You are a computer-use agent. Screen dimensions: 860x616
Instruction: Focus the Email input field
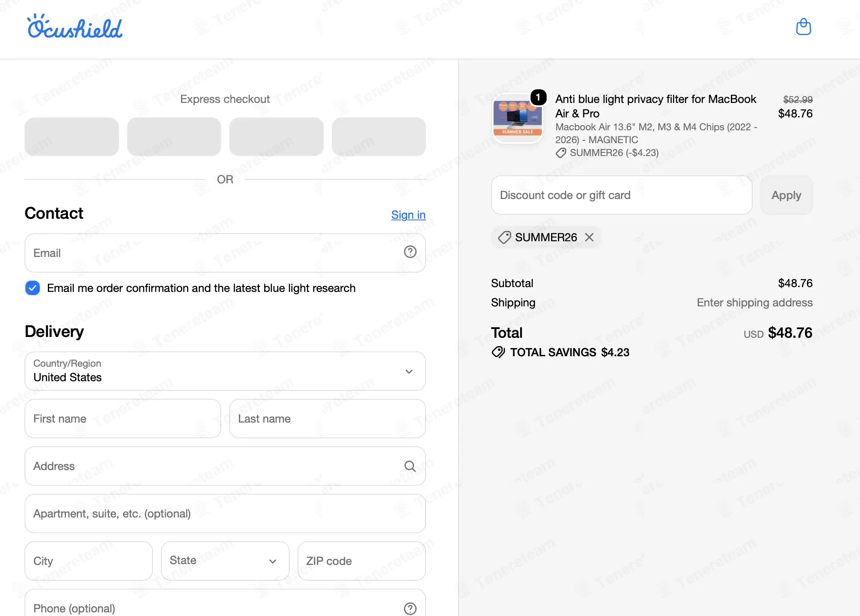225,253
